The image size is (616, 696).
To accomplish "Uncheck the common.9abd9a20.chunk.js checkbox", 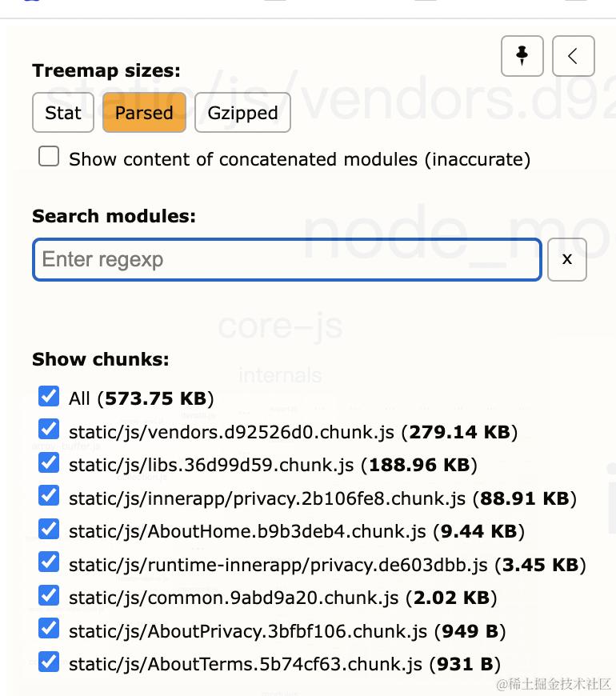I will 49,596.
